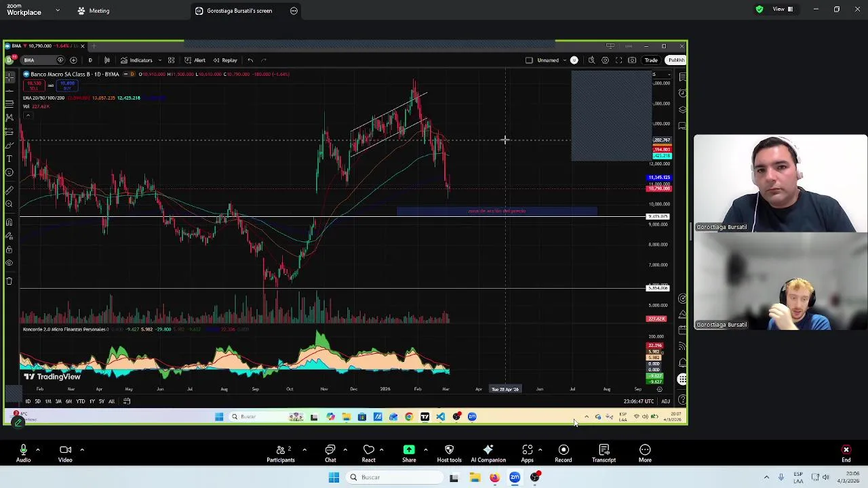
Task: Open candlestick chart style selector
Action: pyautogui.click(x=107, y=60)
